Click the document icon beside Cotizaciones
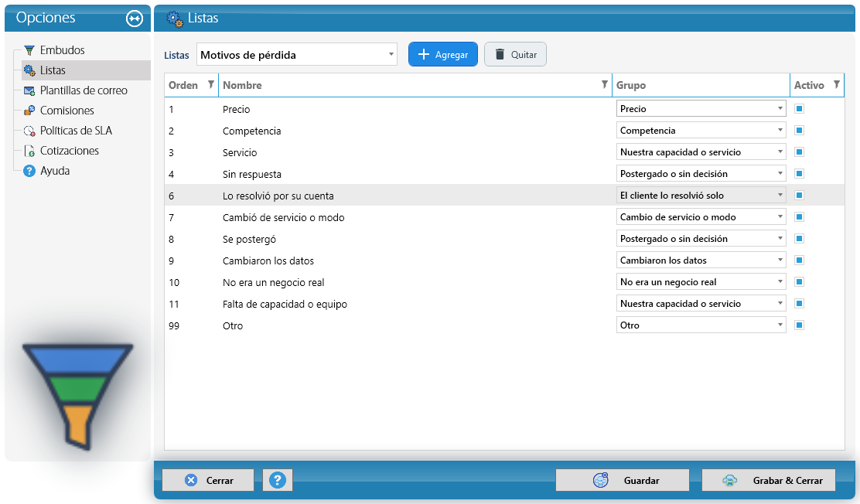 pos(29,151)
